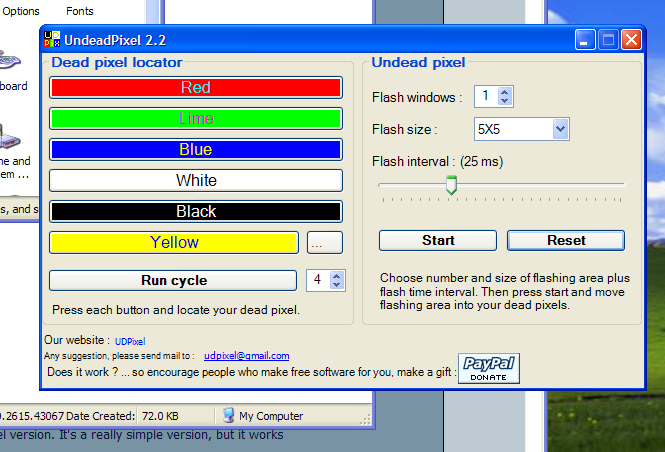Click the PayPal Donate button
The image size is (665, 452).
point(489,368)
